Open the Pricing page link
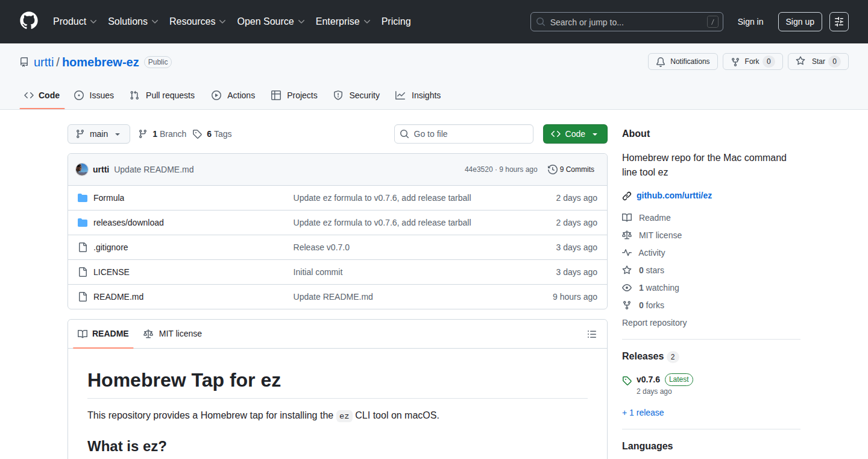 (x=396, y=21)
